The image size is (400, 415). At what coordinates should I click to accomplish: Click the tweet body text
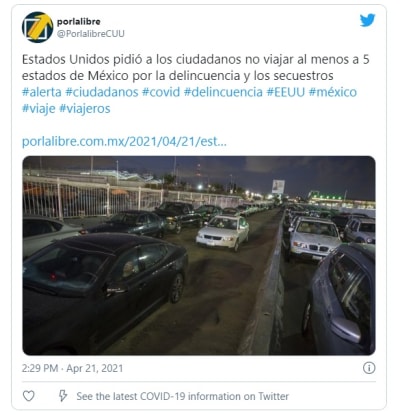[196, 67]
